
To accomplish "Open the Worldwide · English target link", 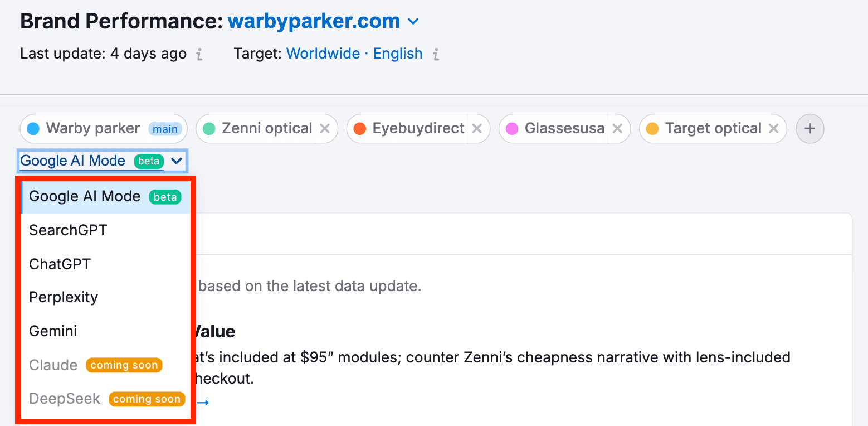I will 354,54.
